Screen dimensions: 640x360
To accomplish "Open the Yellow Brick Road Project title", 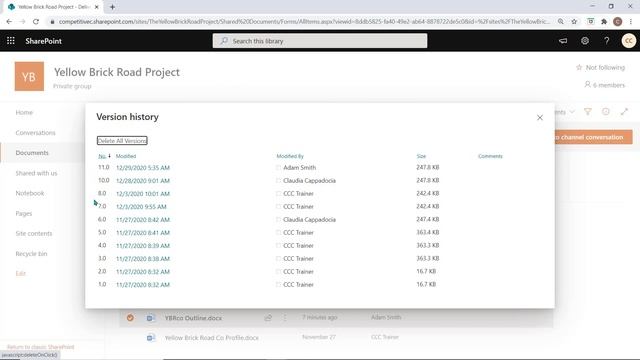I will [x=117, y=72].
